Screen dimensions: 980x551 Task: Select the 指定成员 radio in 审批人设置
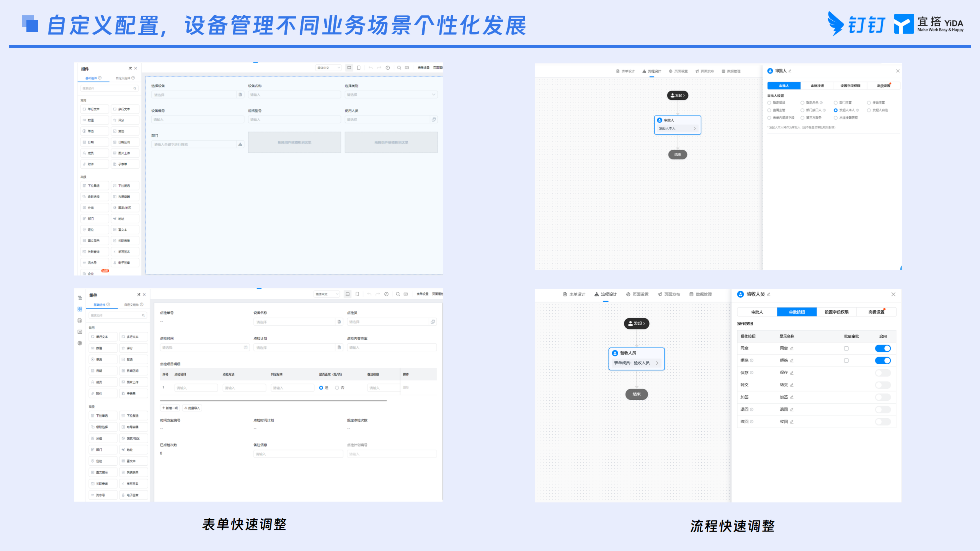tap(769, 103)
